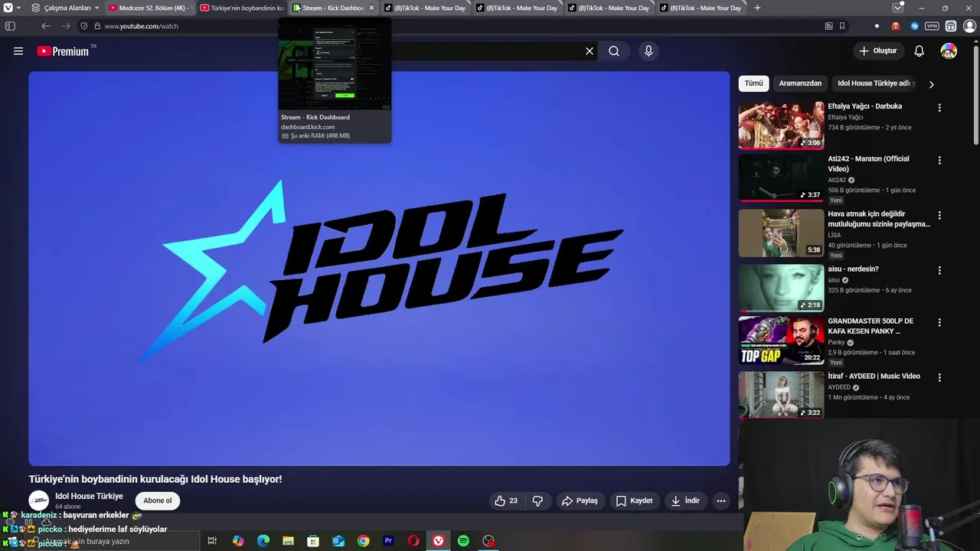Screen dimensions: 980x551
Task: Click the İndir download button
Action: click(685, 500)
